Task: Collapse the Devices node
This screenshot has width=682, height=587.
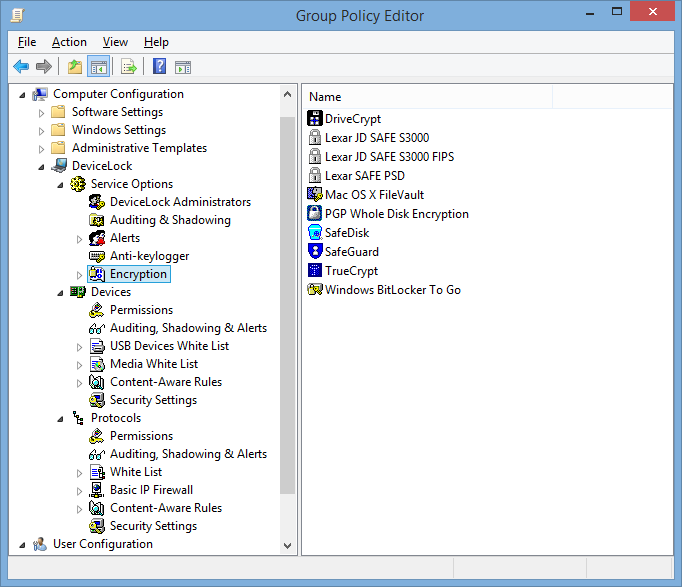Action: click(x=60, y=293)
